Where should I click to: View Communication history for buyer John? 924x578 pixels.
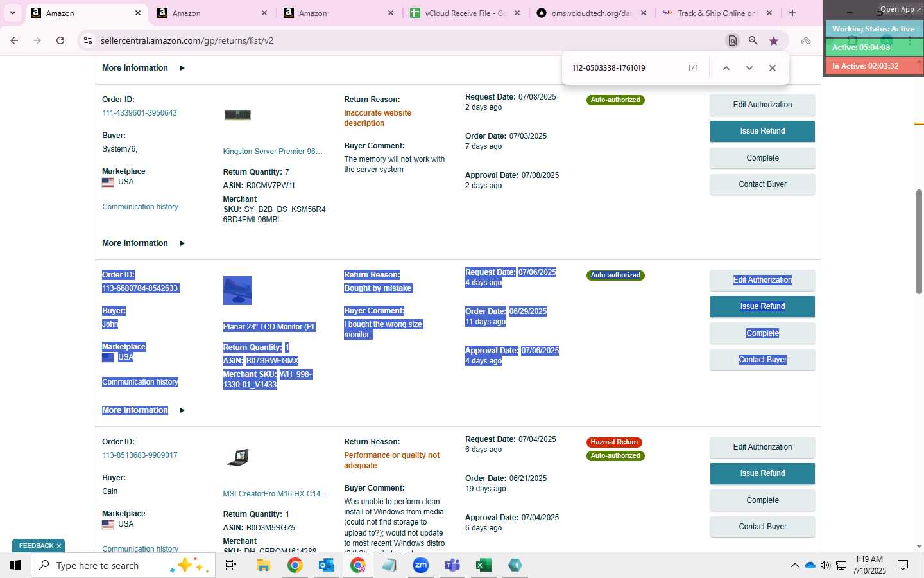[140, 382]
